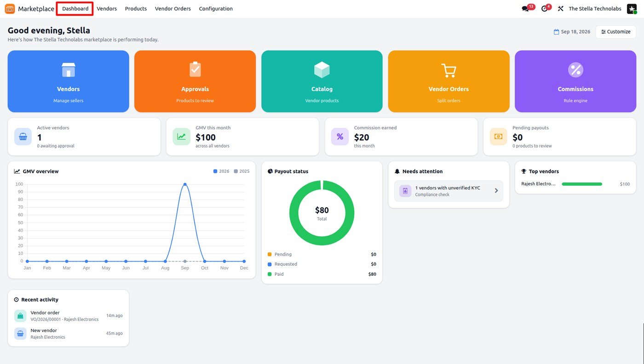The image size is (644, 364).
Task: Select the Requested blue legend swatch
Action: tap(270, 264)
